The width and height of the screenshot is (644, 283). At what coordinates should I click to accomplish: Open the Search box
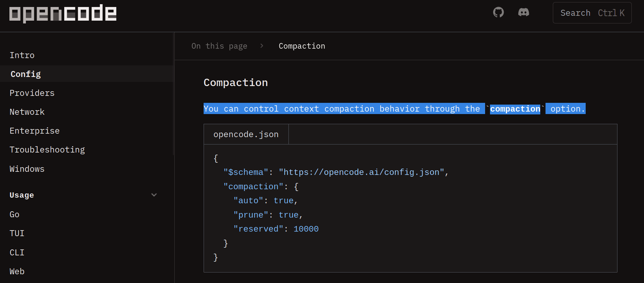click(x=592, y=13)
